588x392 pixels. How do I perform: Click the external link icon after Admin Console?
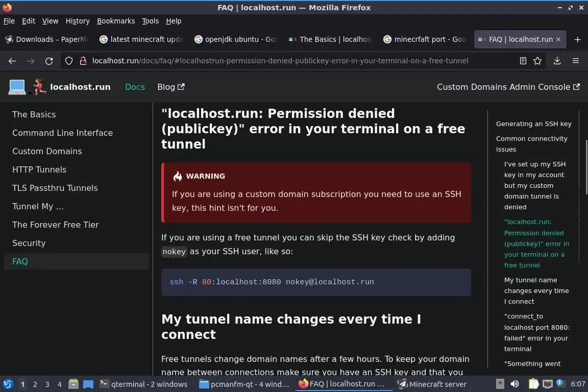point(576,87)
